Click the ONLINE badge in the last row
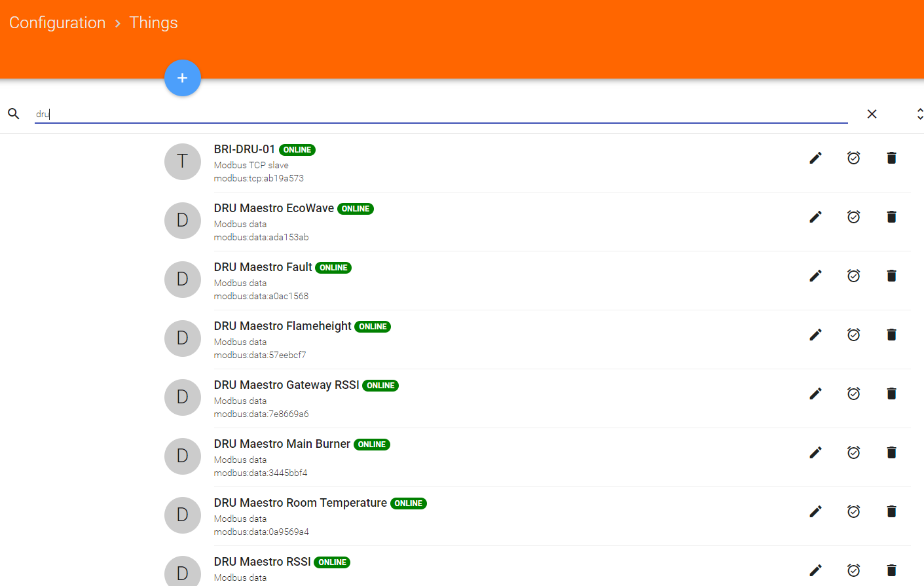The height and width of the screenshot is (586, 924). [332, 562]
